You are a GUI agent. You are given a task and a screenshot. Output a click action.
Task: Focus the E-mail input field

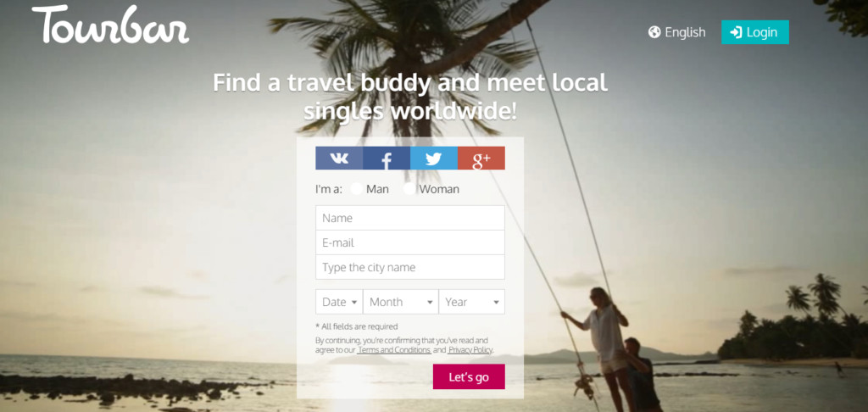point(410,242)
